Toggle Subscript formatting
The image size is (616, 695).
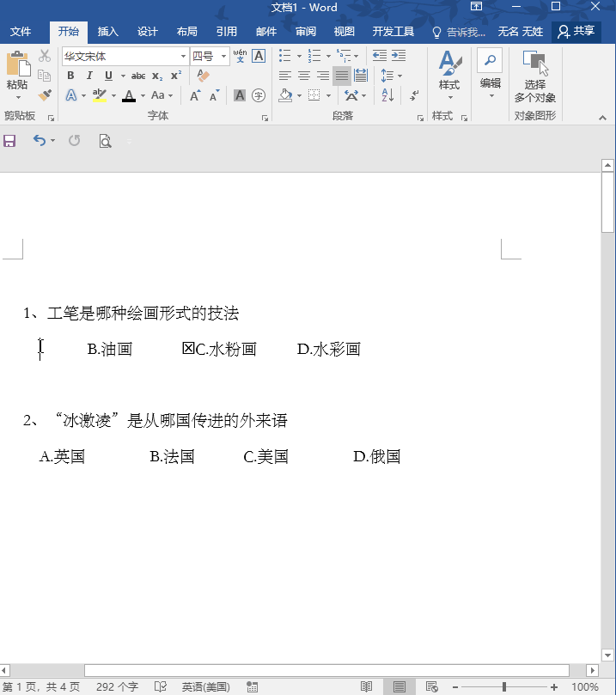click(x=157, y=76)
